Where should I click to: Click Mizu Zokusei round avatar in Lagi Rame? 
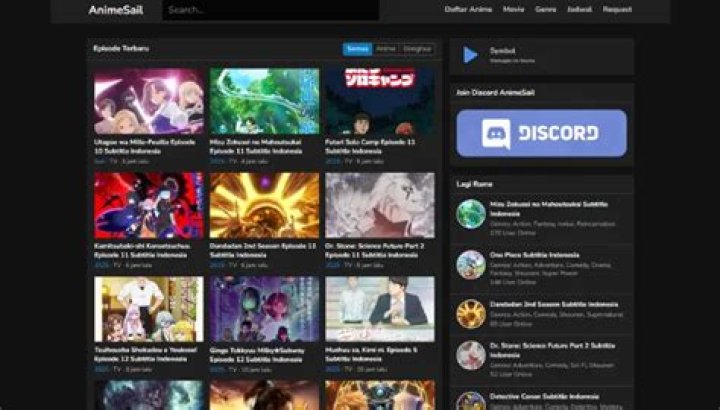tap(471, 214)
